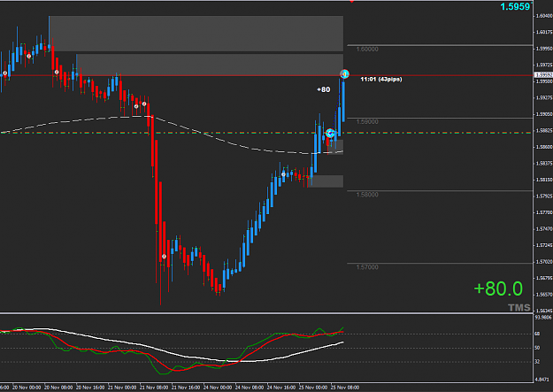Click level 32 on the indicator scale
This screenshot has height=392, width=553.
pos(537,362)
